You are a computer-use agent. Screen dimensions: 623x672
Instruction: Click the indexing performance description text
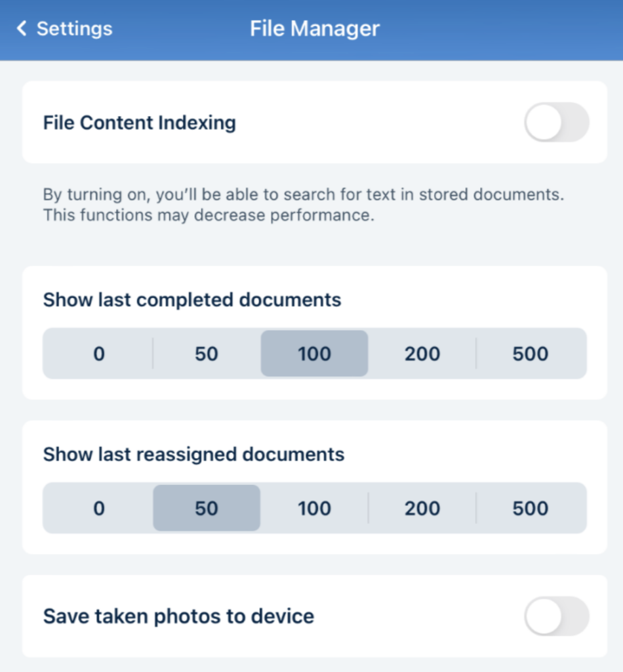(304, 205)
